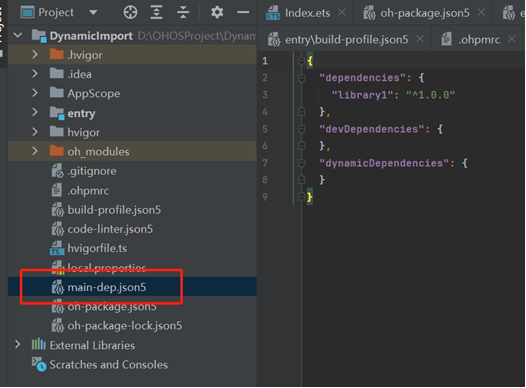Close the Index.ets tab
The image size is (526, 388).
click(341, 13)
